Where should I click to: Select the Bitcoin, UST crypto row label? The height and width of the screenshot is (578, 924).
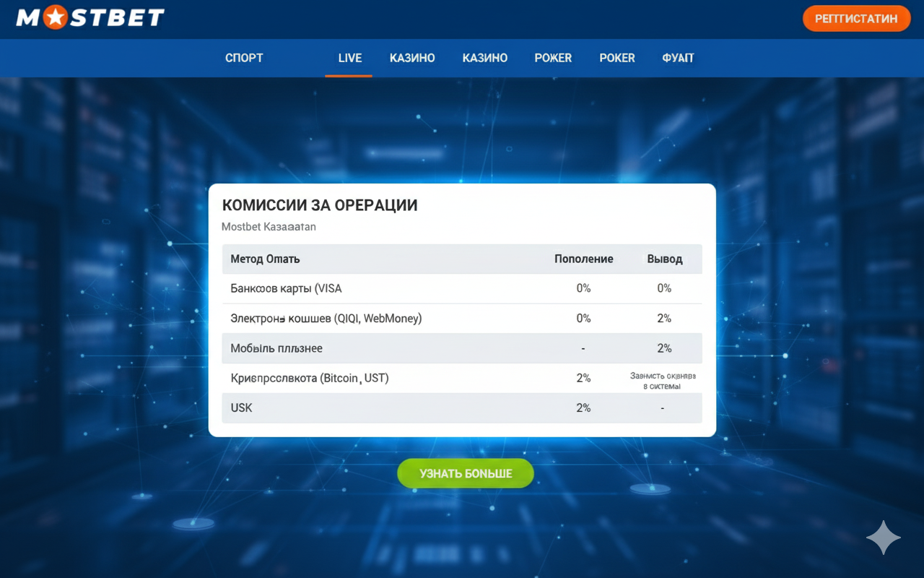coord(310,378)
